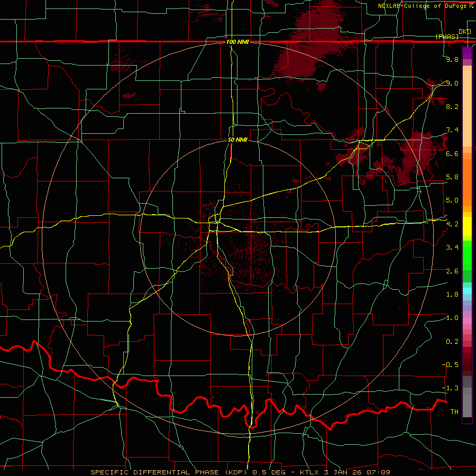The image size is (476, 476).
Task: Click the -1.3 value on the color scale
Action: coord(450,388)
